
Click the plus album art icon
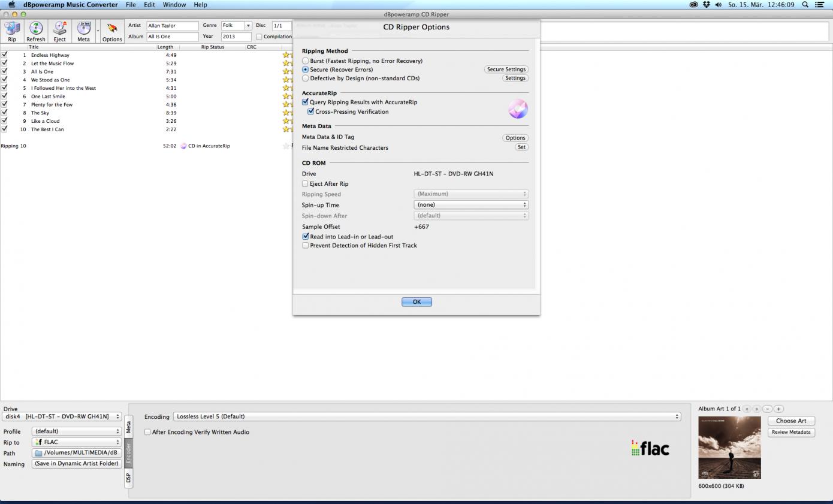778,409
